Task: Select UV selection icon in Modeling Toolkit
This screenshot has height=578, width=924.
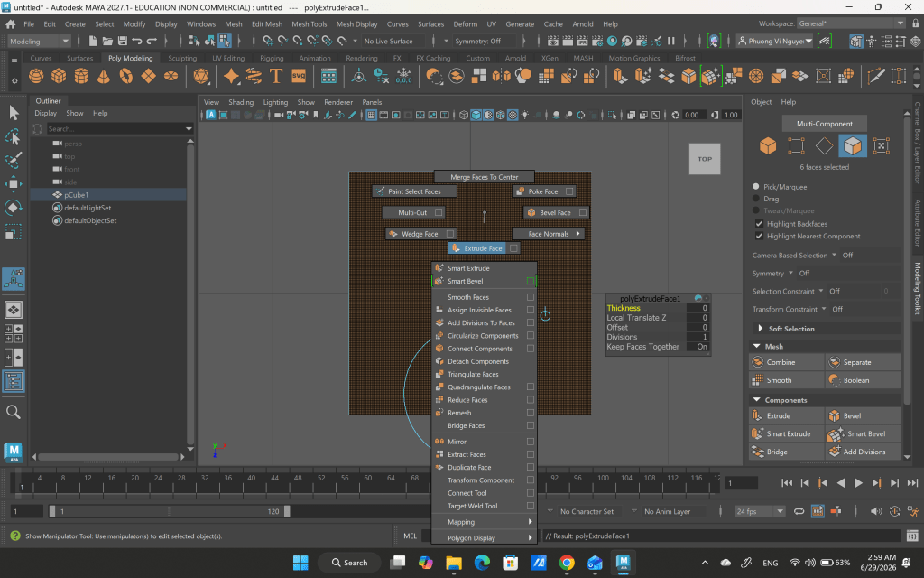Action: click(881, 145)
